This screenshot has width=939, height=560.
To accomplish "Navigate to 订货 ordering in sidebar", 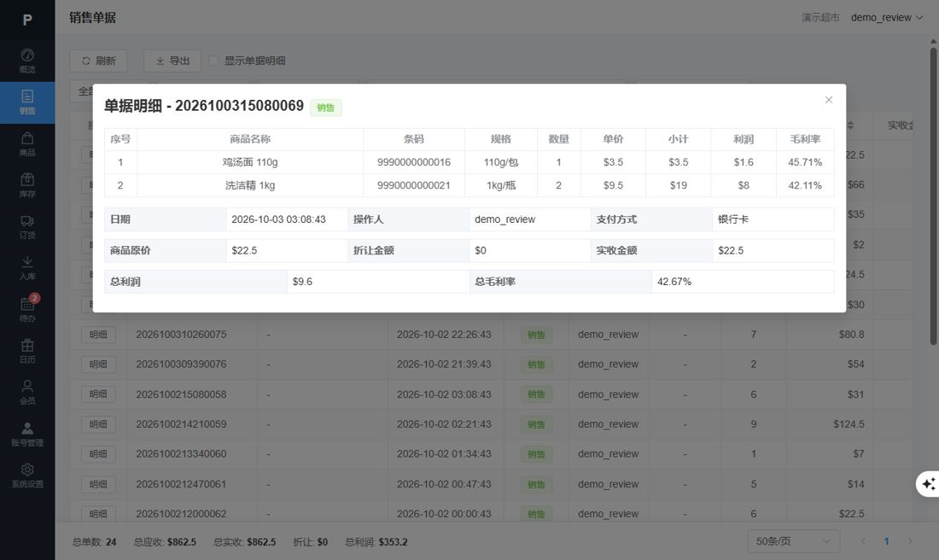I will click(x=27, y=227).
